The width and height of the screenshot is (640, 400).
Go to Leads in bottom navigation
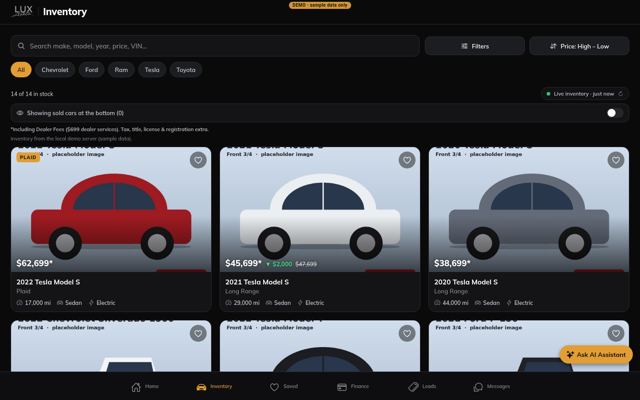coord(422,387)
